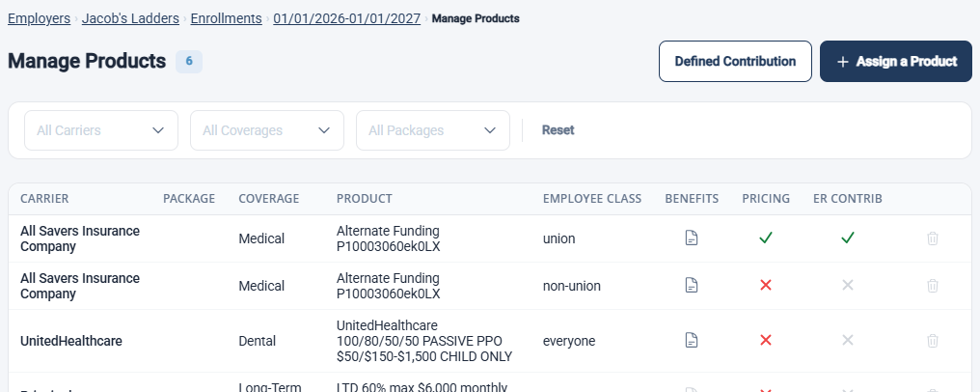Open the All Packages dropdown

point(432,130)
